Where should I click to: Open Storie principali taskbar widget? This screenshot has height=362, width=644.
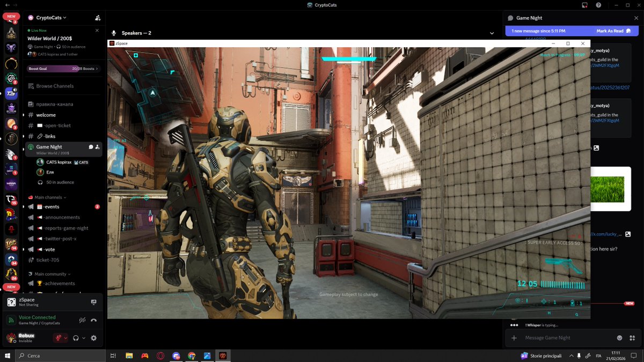pyautogui.click(x=541, y=356)
